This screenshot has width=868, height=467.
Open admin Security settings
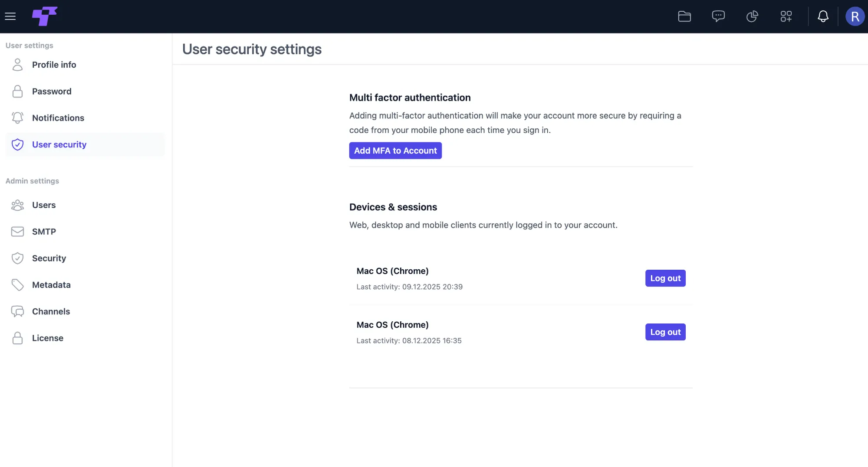[85, 258]
